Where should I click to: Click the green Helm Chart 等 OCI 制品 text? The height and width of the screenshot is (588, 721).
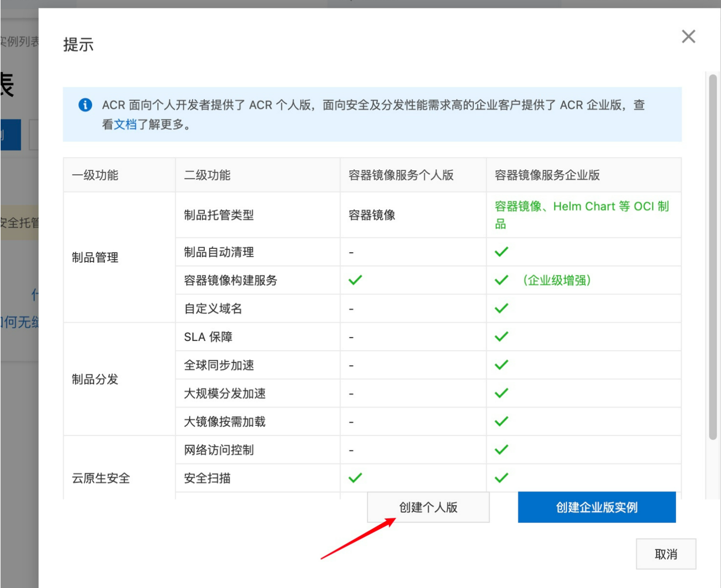point(581,214)
